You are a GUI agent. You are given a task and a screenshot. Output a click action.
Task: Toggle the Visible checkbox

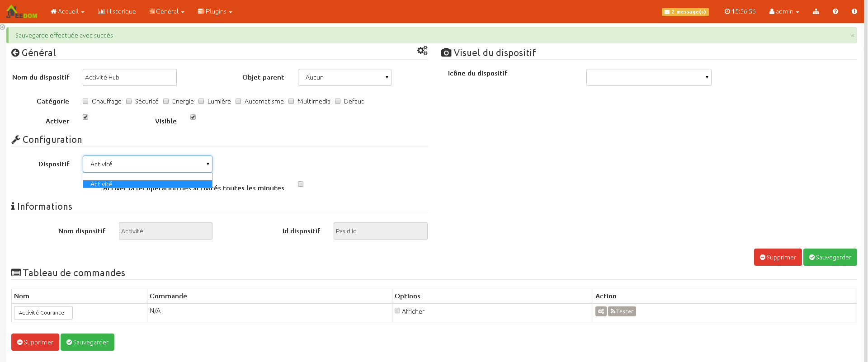tap(193, 117)
